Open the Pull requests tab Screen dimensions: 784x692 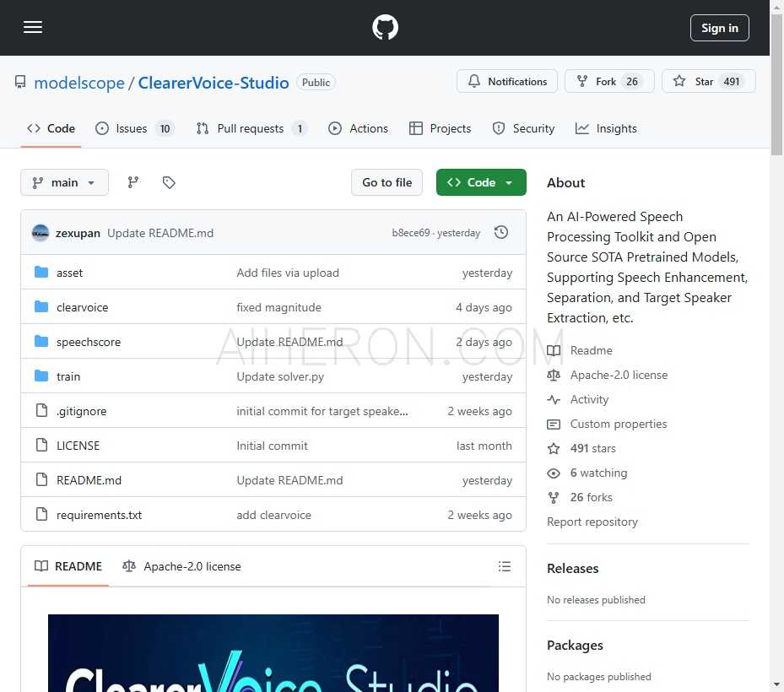[251, 128]
